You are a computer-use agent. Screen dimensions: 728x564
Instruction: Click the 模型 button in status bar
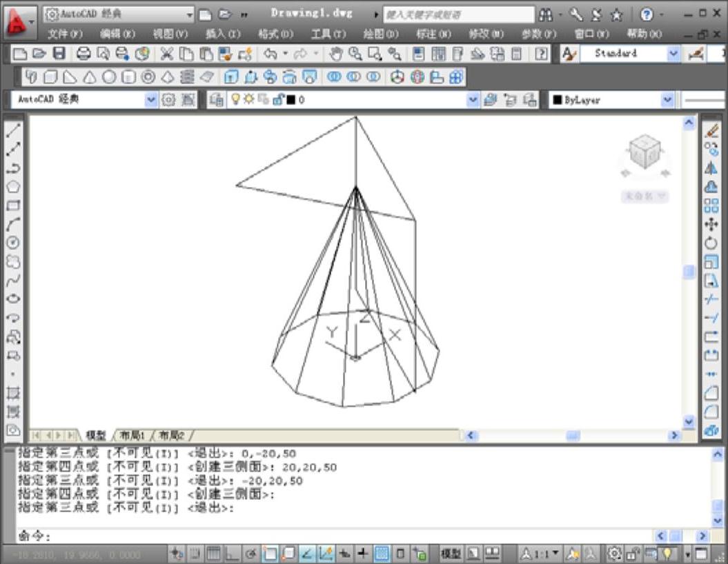click(451, 554)
